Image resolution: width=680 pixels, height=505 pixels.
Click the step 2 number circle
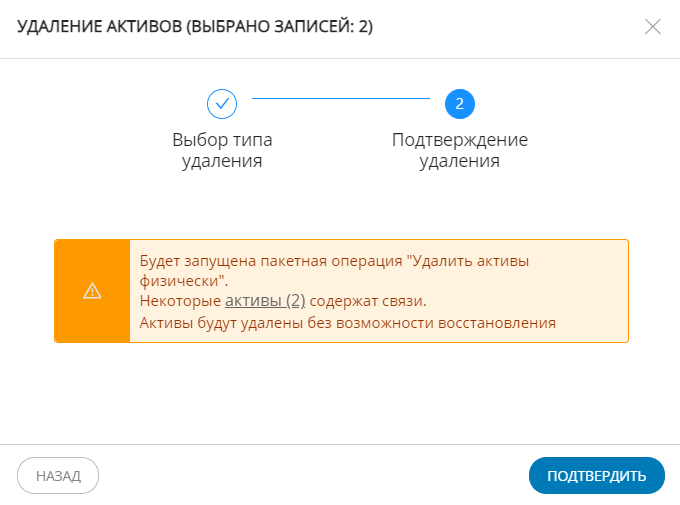pos(459,103)
